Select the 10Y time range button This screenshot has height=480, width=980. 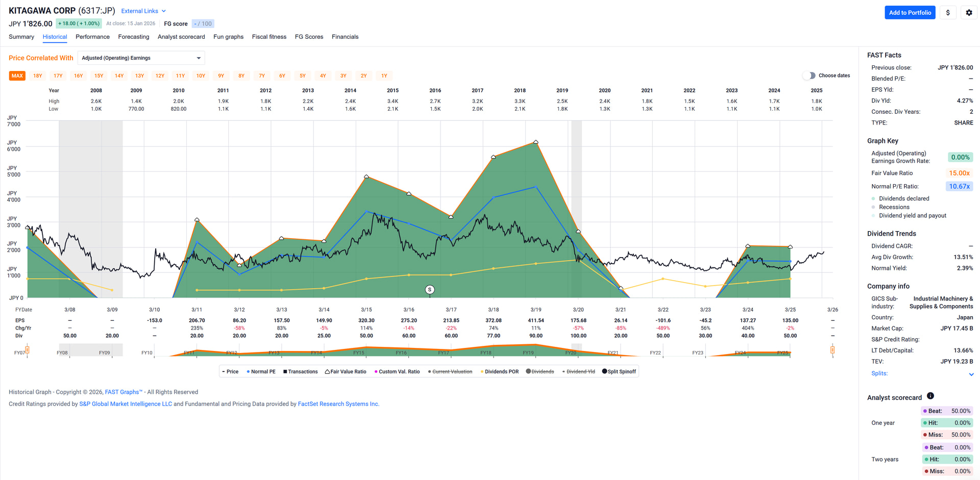[x=201, y=76]
